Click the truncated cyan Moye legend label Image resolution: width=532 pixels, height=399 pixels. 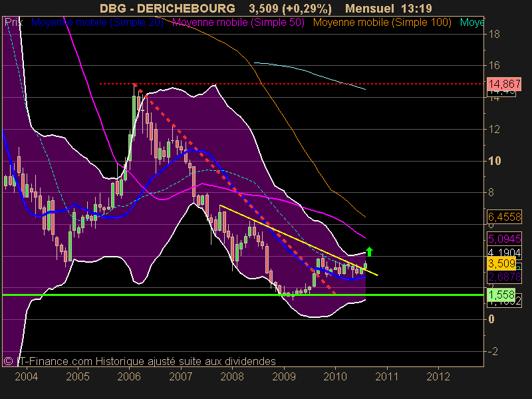pos(471,23)
